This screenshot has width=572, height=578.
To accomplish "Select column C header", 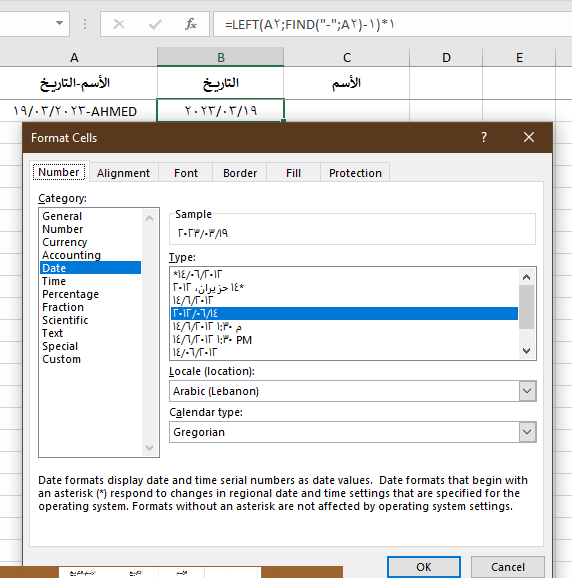I will (347, 58).
